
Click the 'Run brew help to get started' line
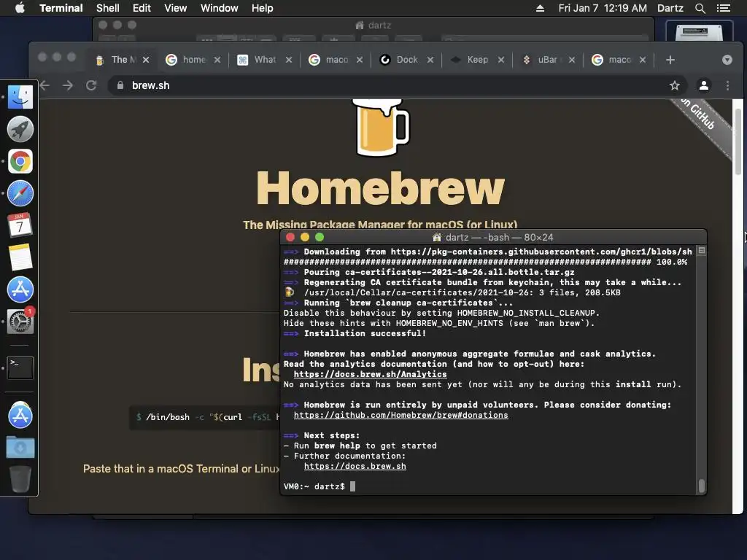coord(360,446)
